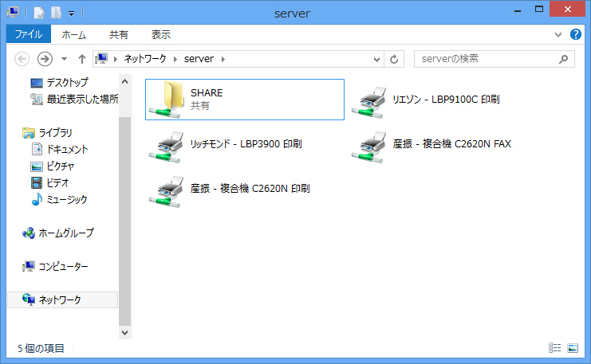The width and height of the screenshot is (591, 364).
Task: Select the 最近表示した場所 label
Action: [x=82, y=99]
